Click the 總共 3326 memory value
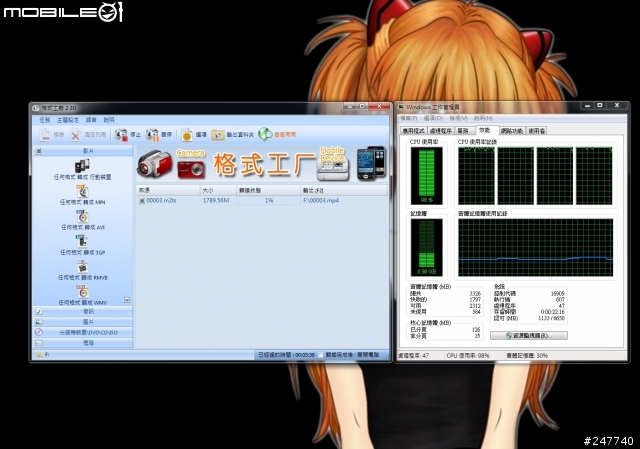640x449 pixels. pyautogui.click(x=475, y=293)
